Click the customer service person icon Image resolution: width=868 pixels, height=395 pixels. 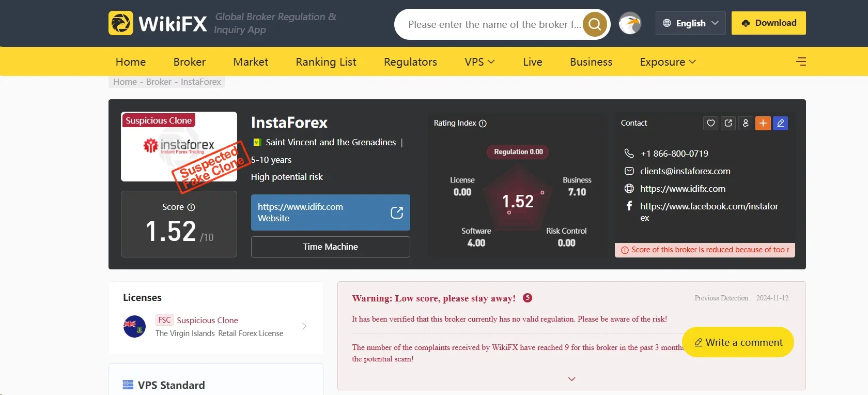(x=746, y=123)
